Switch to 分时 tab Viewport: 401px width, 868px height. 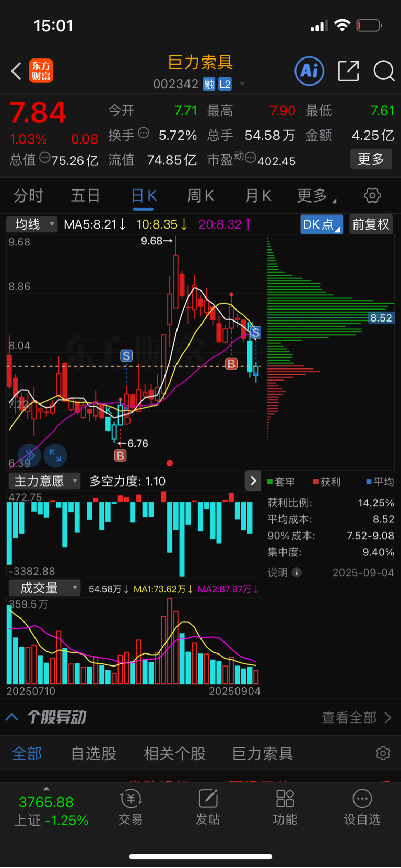pos(29,196)
